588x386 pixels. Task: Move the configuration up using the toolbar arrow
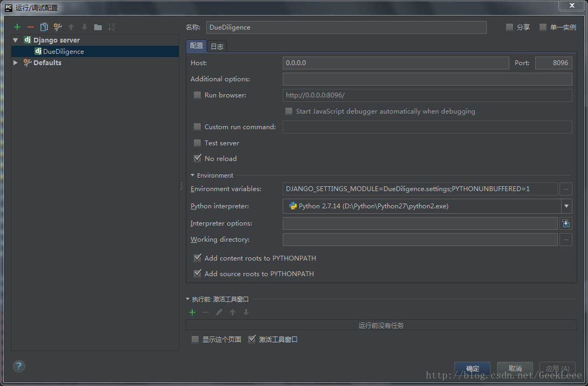[x=71, y=27]
